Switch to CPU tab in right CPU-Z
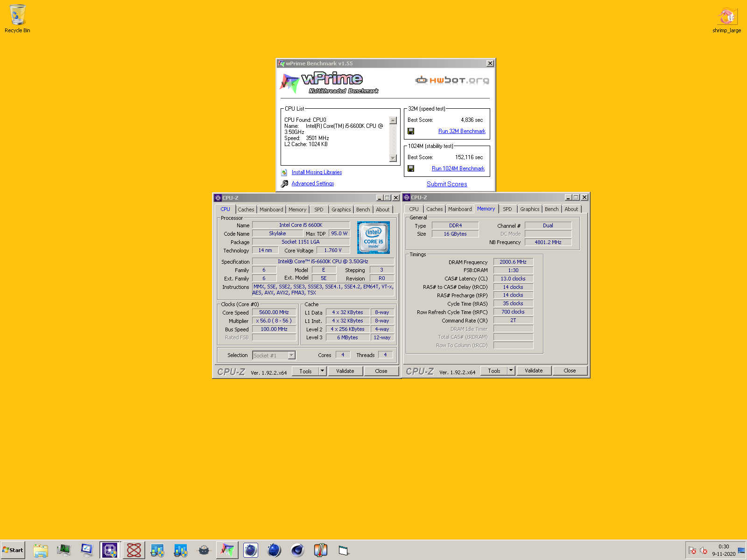This screenshot has height=560, width=747. point(414,209)
